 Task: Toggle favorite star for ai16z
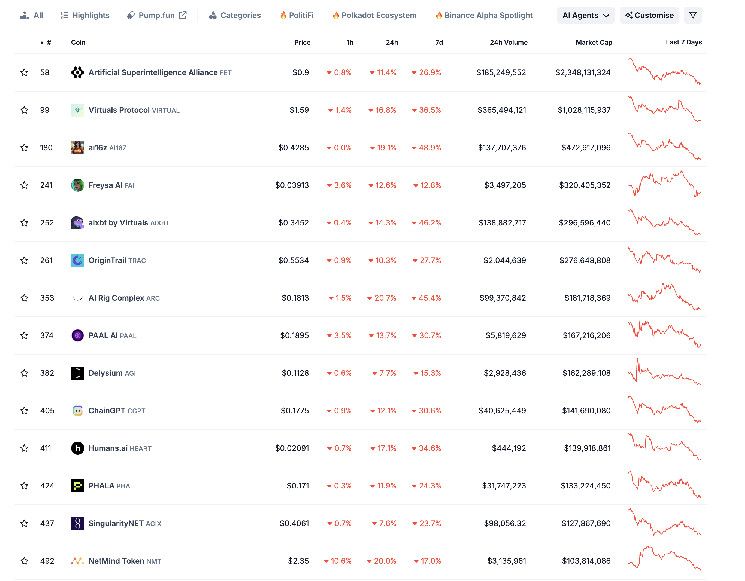pos(24,147)
